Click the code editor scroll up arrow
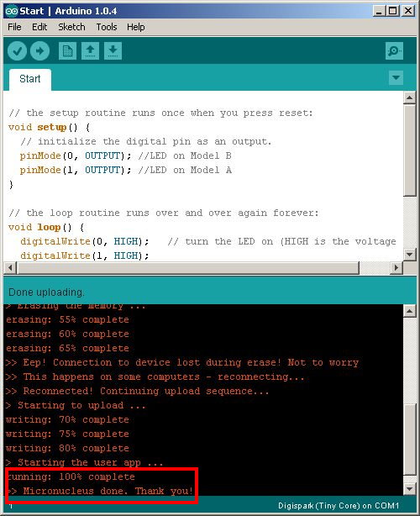420x516 pixels. click(409, 97)
